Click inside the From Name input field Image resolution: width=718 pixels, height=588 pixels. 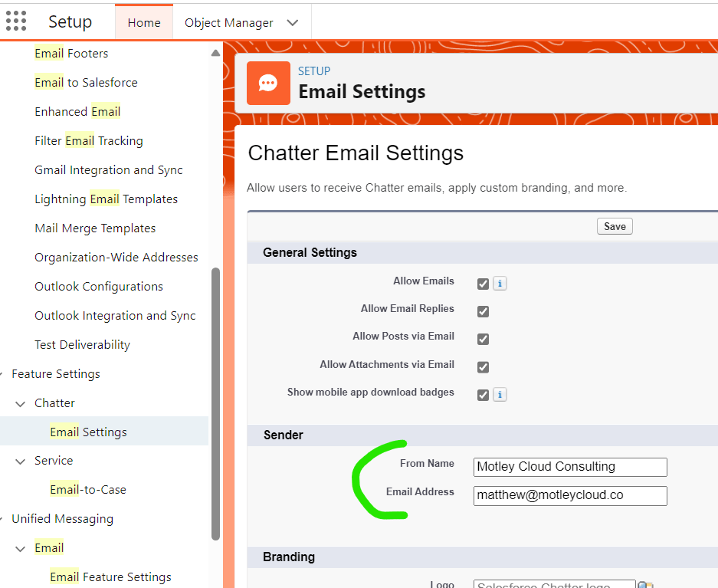(x=569, y=467)
